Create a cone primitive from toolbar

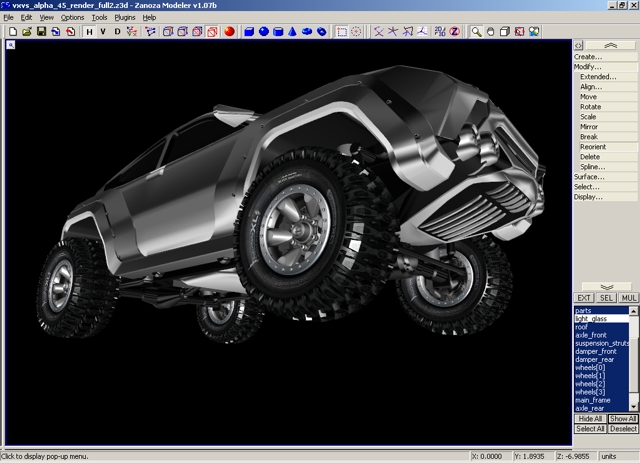click(x=293, y=32)
